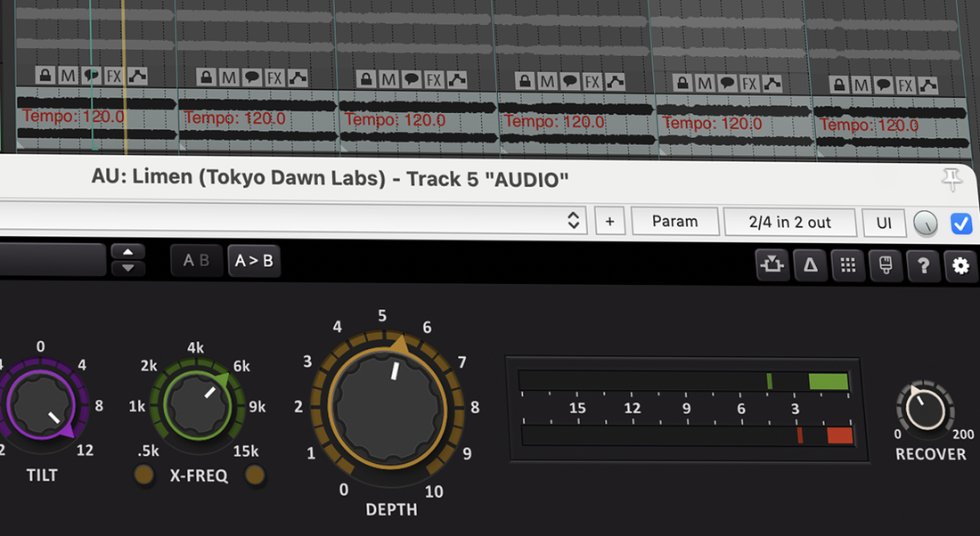Select next Limen preset with down arrow
Viewport: 980px width, 536px height.
[x=128, y=268]
